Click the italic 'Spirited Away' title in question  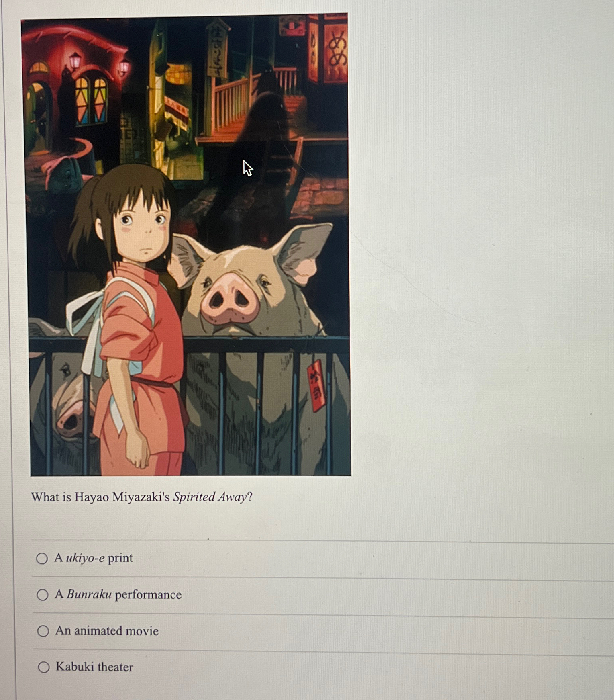coord(210,497)
